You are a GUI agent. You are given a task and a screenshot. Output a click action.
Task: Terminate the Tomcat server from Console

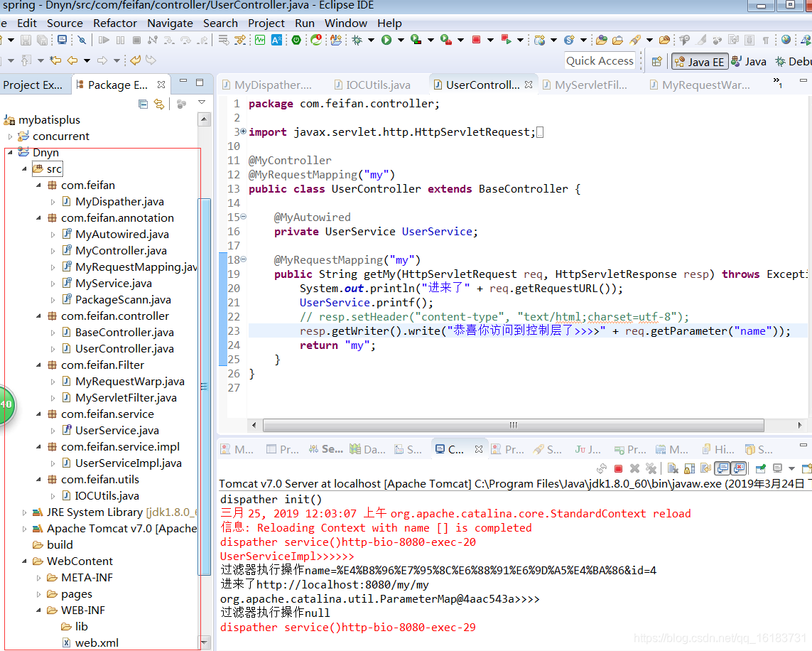(x=618, y=468)
